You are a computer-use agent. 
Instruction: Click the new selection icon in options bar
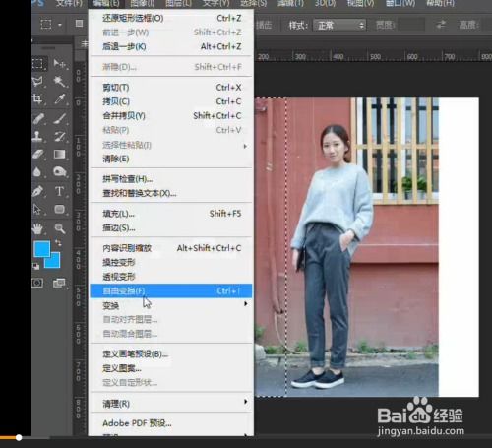pos(79,24)
